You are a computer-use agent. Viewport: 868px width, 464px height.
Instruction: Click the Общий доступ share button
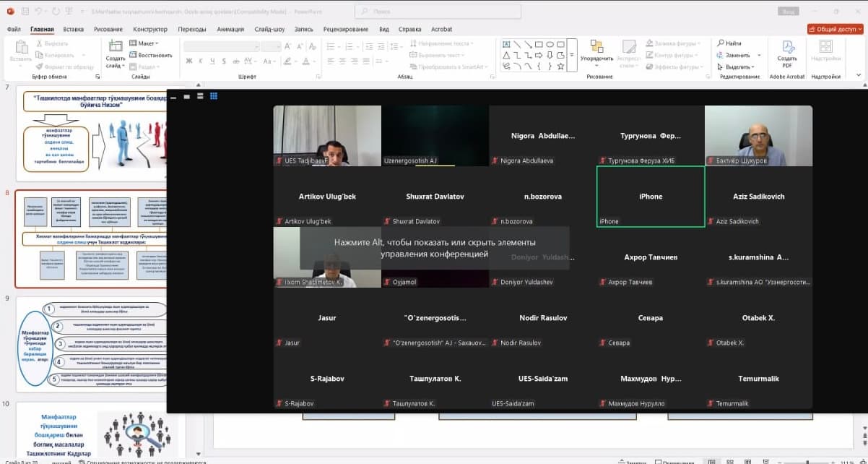(836, 29)
